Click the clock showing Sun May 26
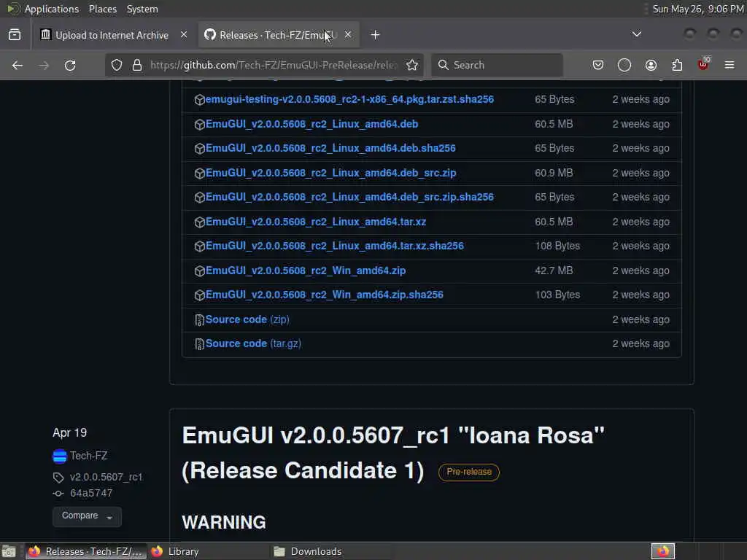 (697, 9)
